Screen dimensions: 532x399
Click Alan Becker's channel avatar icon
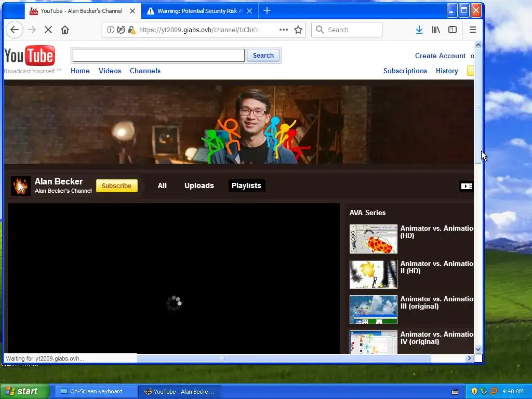tap(21, 186)
